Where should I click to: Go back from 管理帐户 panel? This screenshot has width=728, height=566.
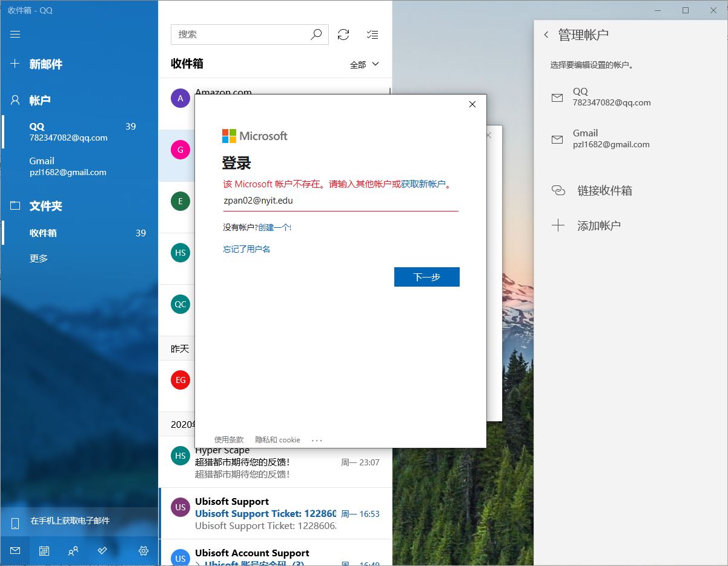pyautogui.click(x=546, y=35)
